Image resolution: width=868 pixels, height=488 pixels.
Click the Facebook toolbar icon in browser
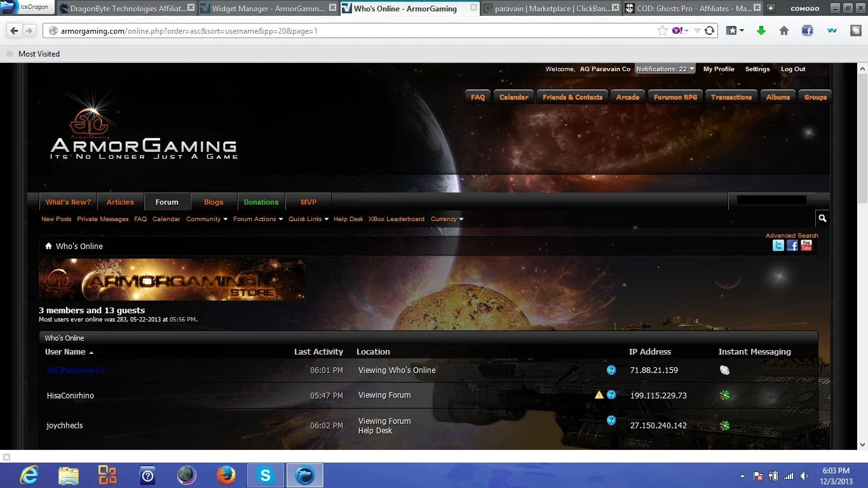coord(808,30)
